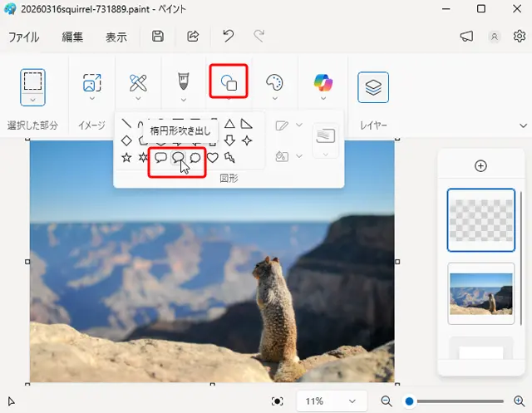
Task: Open the 表示 menu
Action: point(116,37)
